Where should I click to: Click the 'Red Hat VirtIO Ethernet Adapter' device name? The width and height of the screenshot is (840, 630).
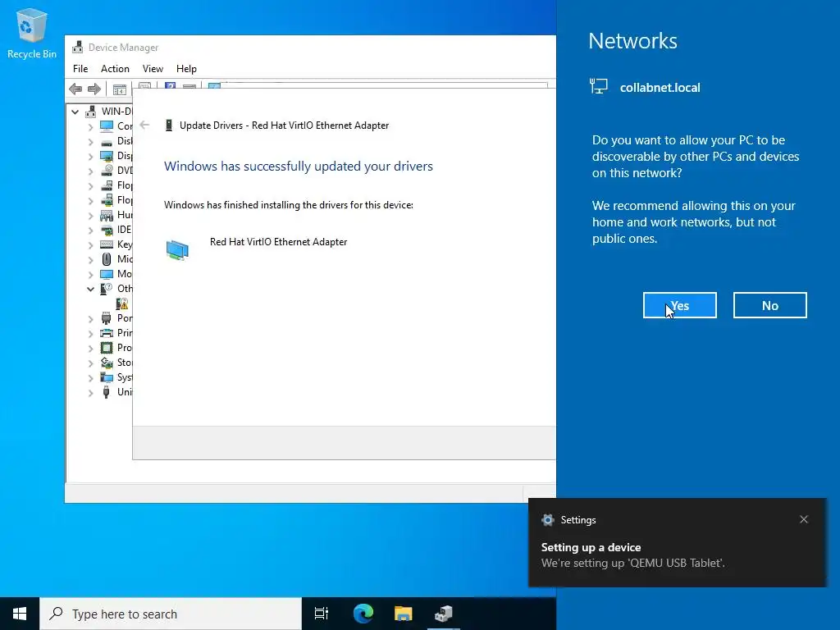279,242
